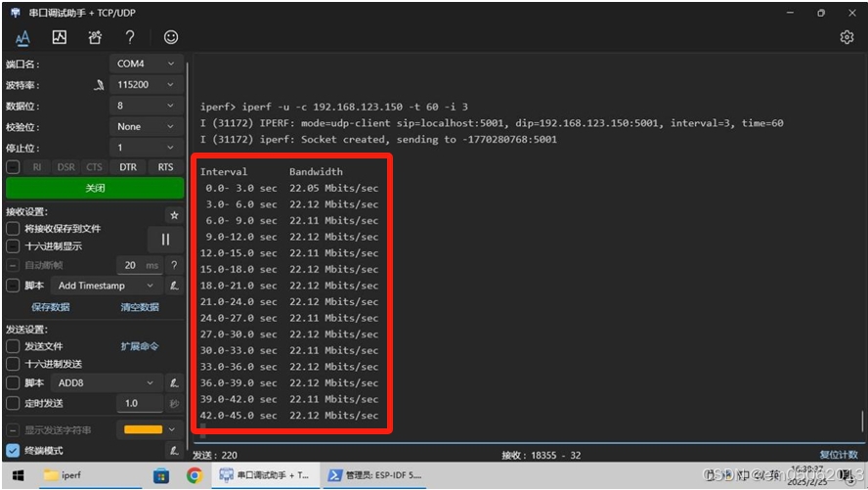Image resolution: width=868 pixels, height=490 pixels.
Task: Toggle auto frame break checkbox
Action: 13,266
